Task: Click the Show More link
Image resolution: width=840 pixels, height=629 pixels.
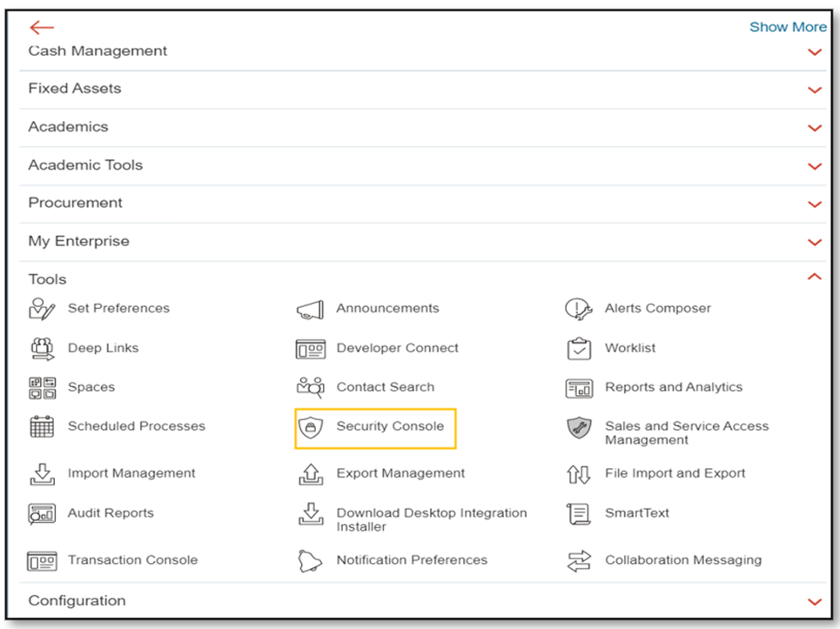Action: 788,27
